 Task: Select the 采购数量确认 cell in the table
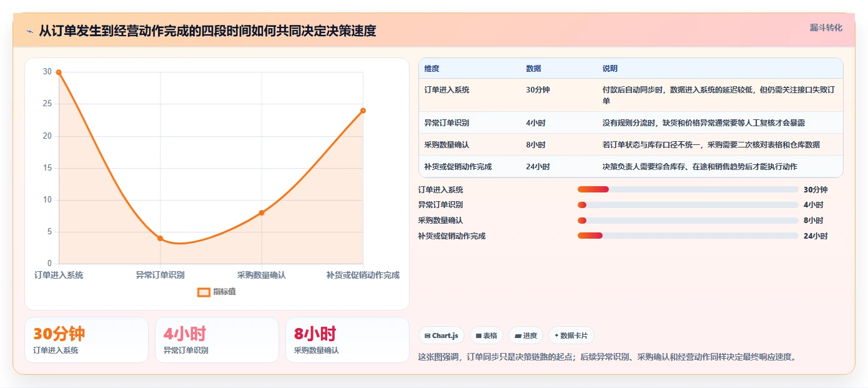click(447, 145)
